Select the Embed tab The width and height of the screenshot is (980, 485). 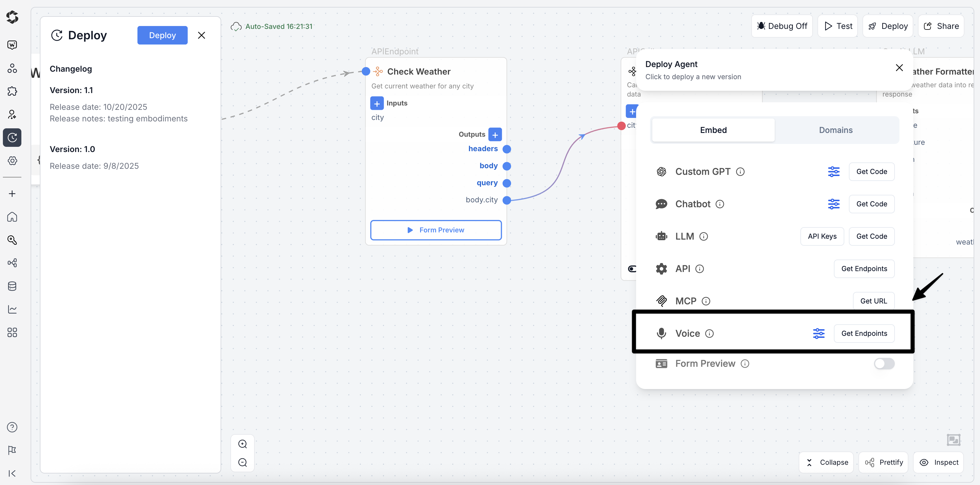[x=713, y=130]
